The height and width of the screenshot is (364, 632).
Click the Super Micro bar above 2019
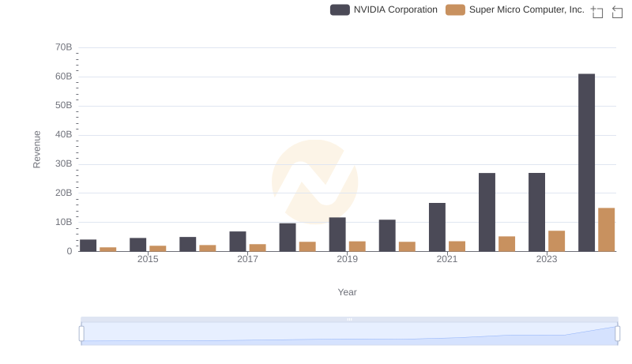pyautogui.click(x=357, y=246)
